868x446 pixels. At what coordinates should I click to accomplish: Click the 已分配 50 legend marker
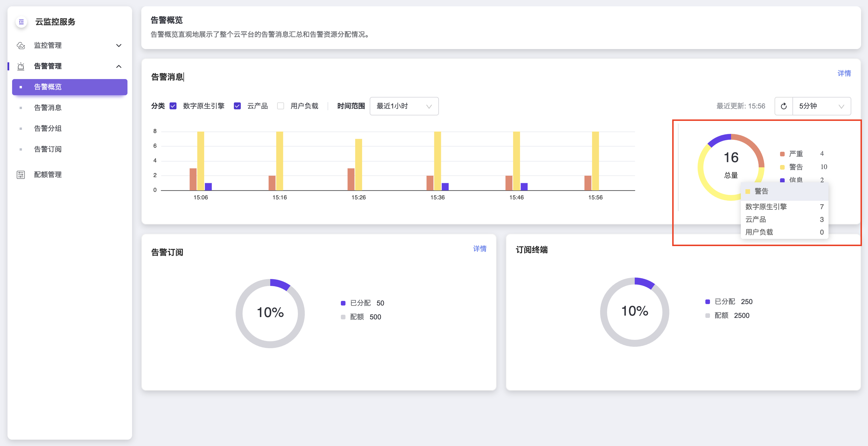point(343,303)
